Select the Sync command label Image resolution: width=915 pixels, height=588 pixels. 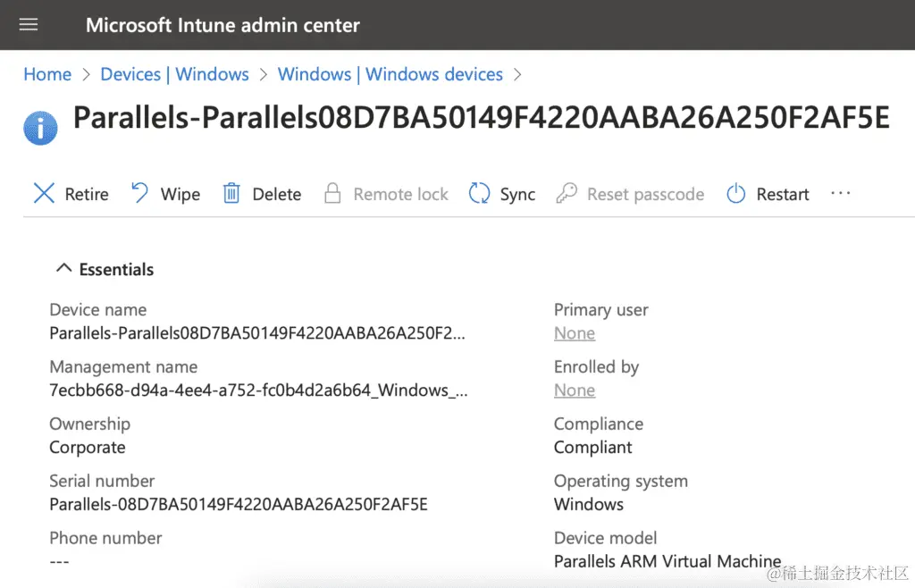517,194
